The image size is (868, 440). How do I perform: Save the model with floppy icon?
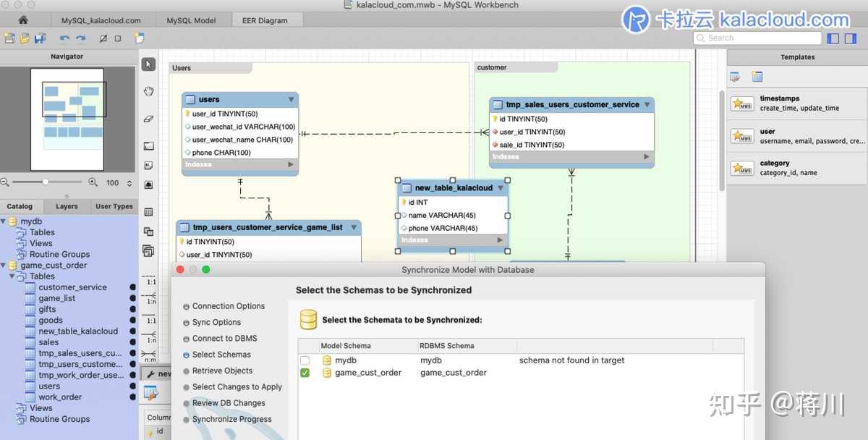pos(40,38)
